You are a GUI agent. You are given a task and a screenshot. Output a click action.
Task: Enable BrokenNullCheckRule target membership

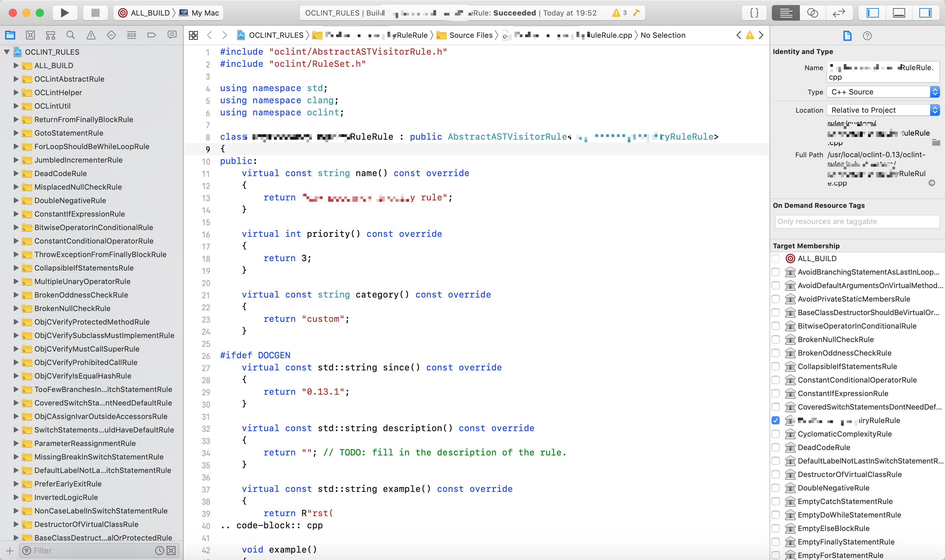(x=776, y=339)
